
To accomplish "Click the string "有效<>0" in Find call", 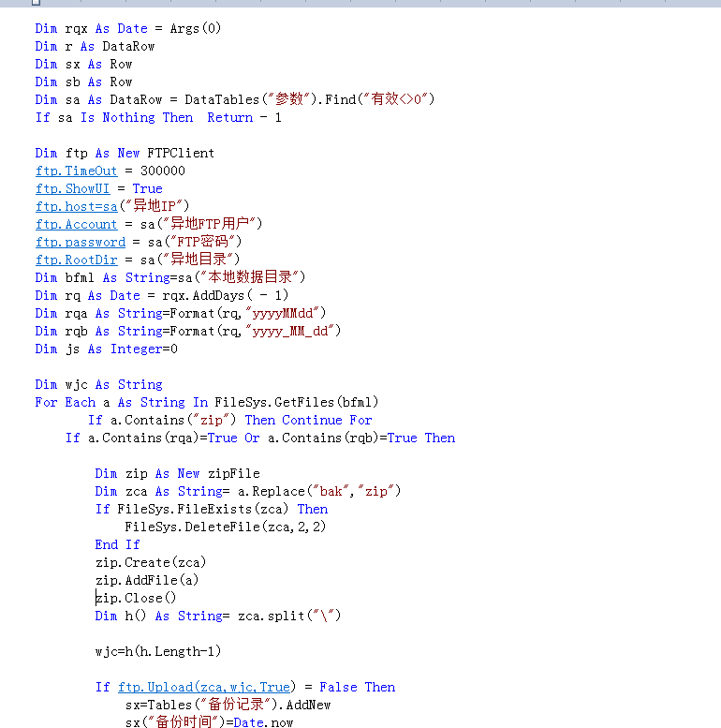I will tap(396, 99).
